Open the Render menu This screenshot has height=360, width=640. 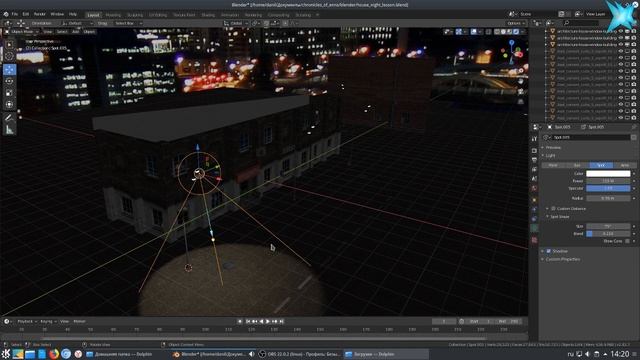pyautogui.click(x=40, y=14)
